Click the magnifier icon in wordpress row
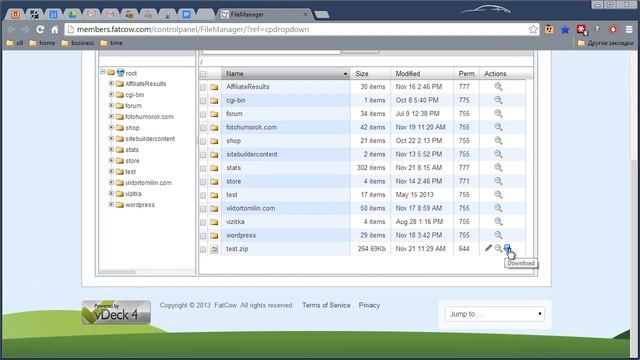The height and width of the screenshot is (360, 640). point(498,235)
